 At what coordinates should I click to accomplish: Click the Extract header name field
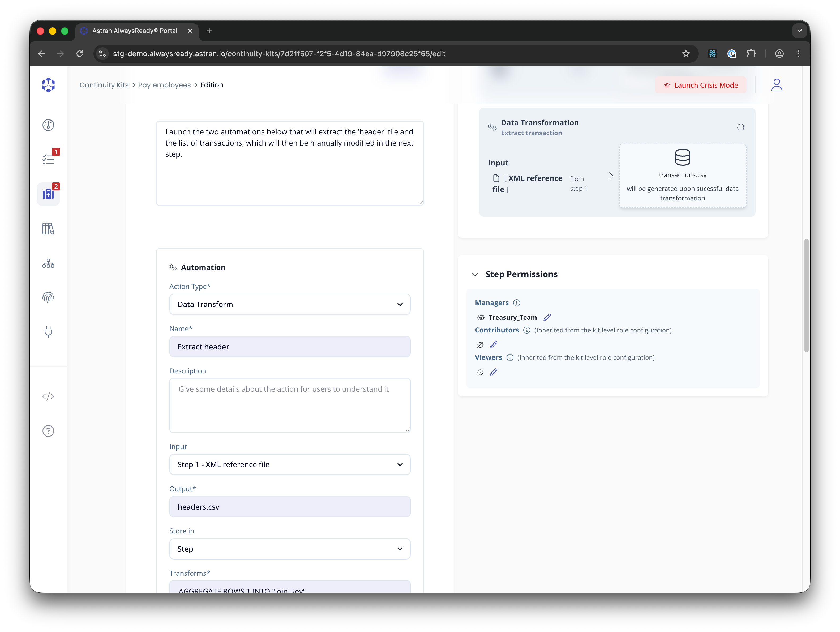(x=289, y=347)
